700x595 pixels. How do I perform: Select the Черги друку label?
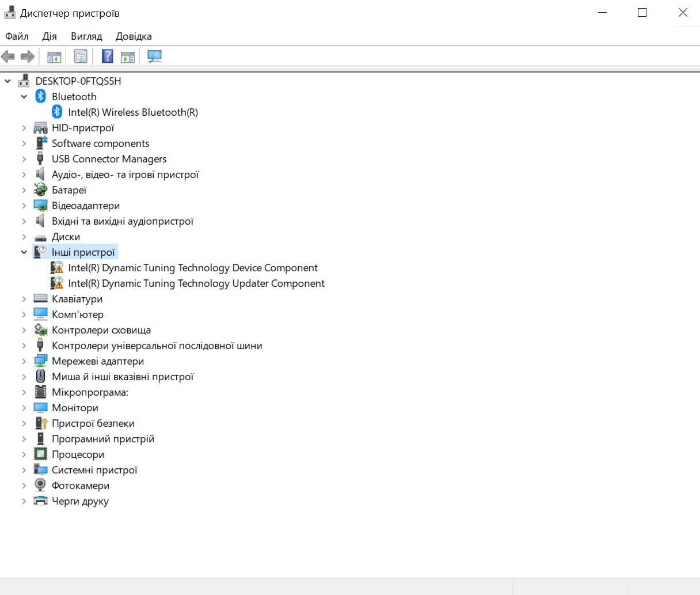81,501
